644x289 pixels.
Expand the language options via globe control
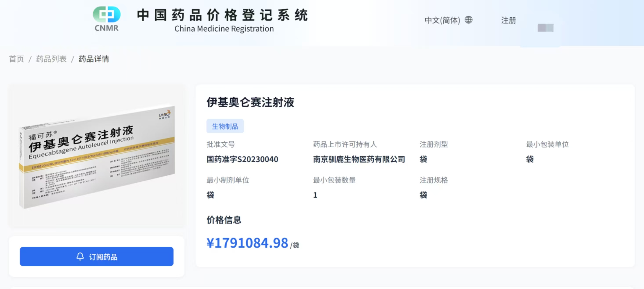469,20
